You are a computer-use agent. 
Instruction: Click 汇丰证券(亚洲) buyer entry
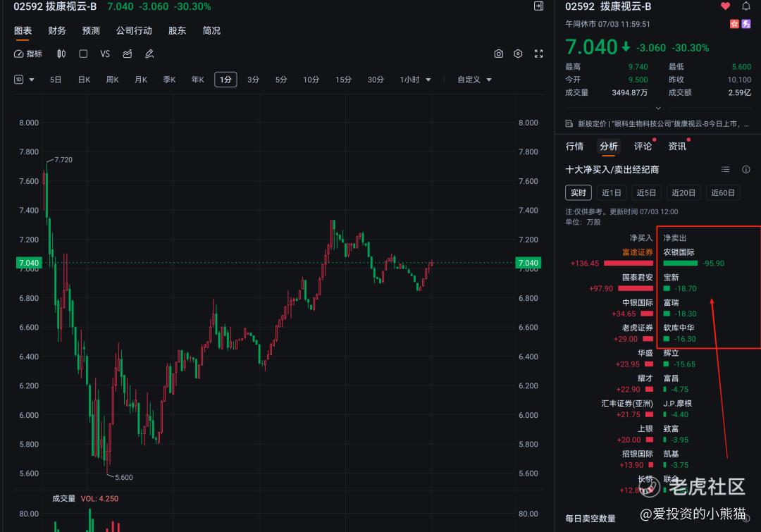click(627, 403)
